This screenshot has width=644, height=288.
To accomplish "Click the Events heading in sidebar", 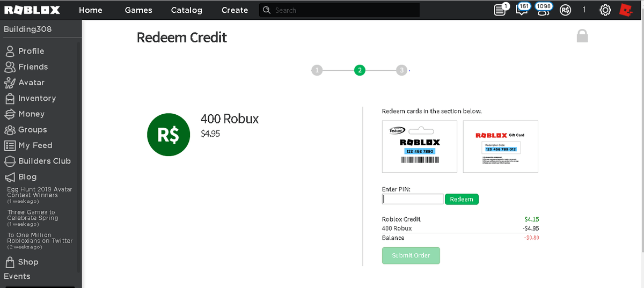I will tap(17, 276).
